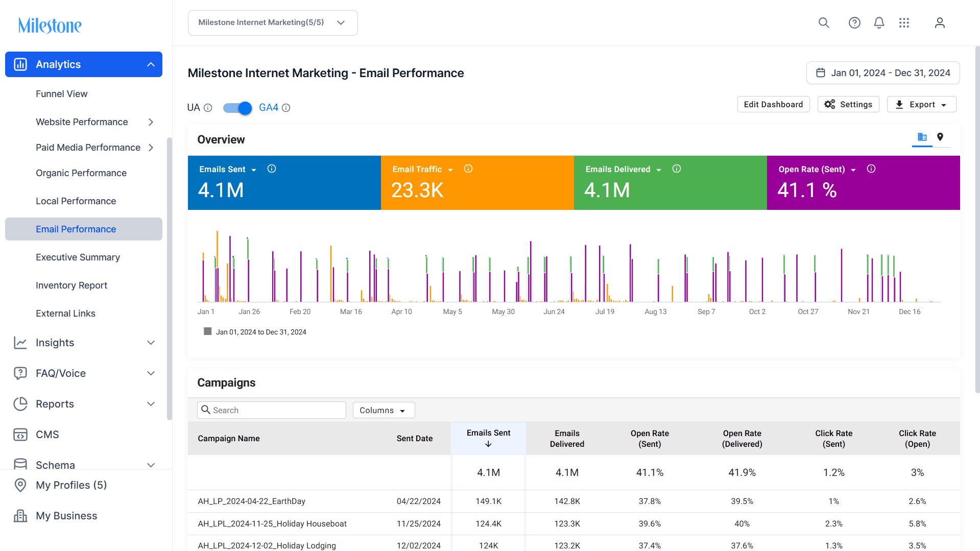Expand the Export dropdown
980x551 pixels.
click(921, 104)
